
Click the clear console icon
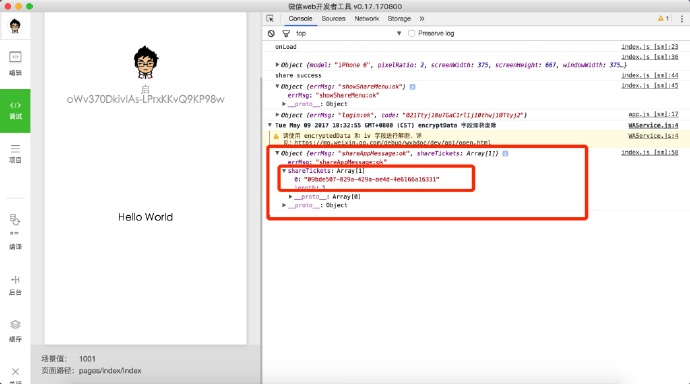[x=271, y=33]
